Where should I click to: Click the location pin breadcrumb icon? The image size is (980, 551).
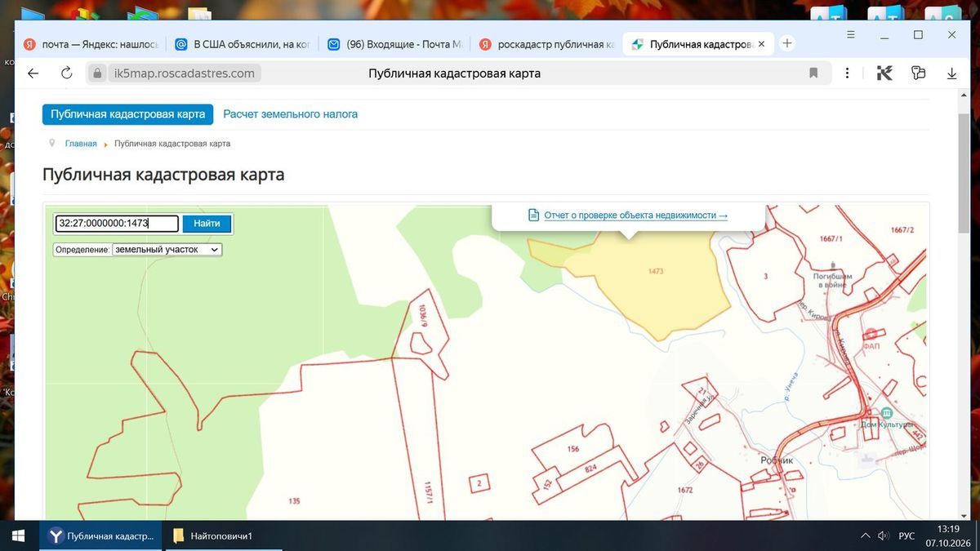[x=52, y=143]
